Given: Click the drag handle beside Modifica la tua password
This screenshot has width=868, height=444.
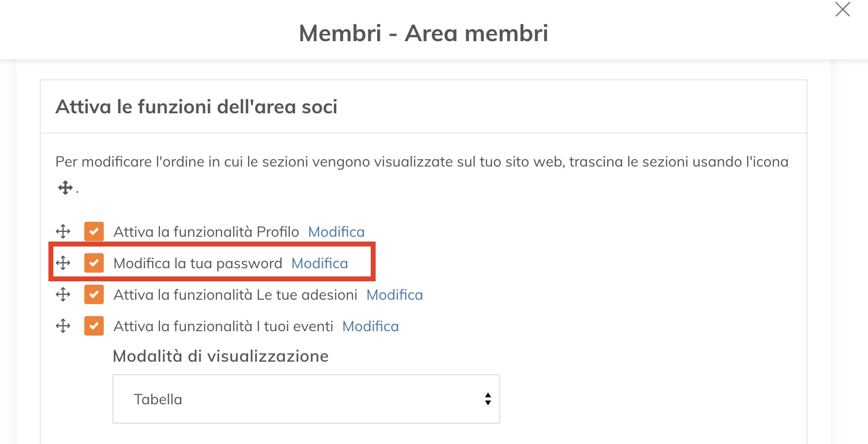Looking at the screenshot, I should (63, 263).
